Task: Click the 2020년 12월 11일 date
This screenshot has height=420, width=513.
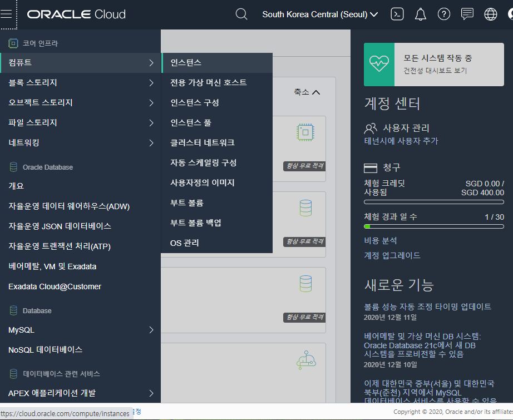Action: point(390,317)
